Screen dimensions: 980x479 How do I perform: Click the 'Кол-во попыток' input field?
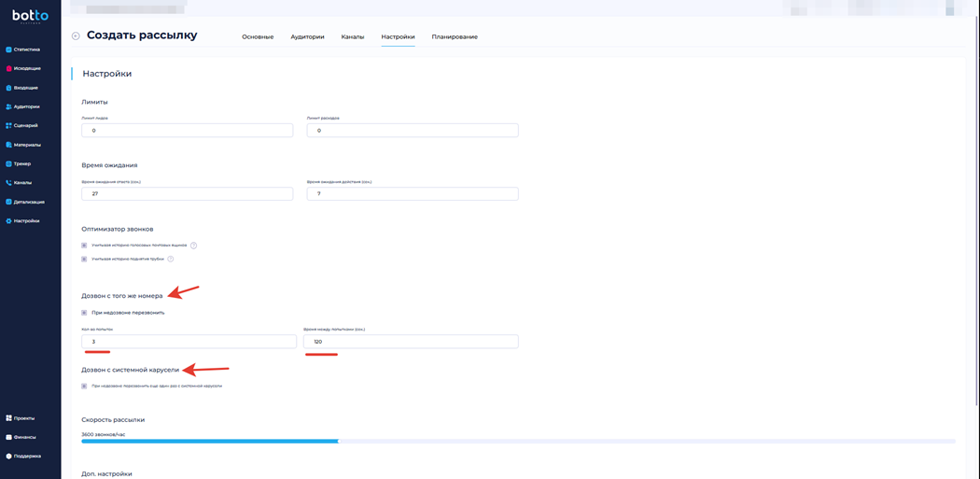click(x=189, y=342)
